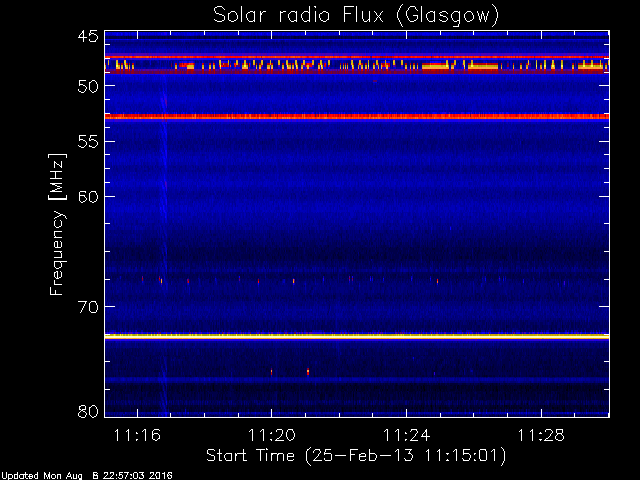
Task: Click the '50' frequency tick label
Action: click(x=88, y=87)
